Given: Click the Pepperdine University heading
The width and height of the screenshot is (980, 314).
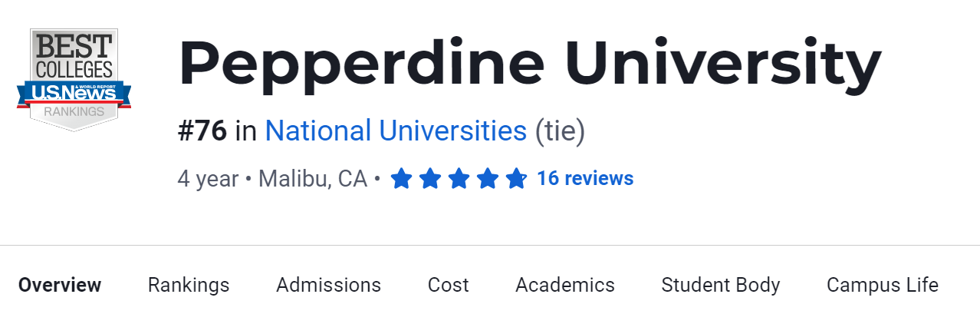Looking at the screenshot, I should (529, 64).
